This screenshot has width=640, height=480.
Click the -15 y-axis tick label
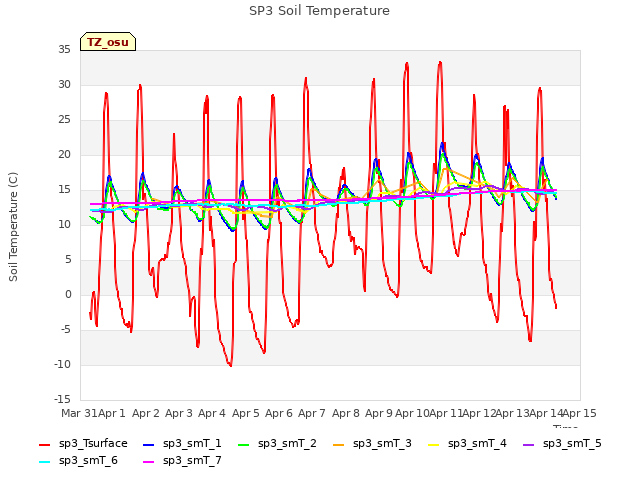coord(62,400)
